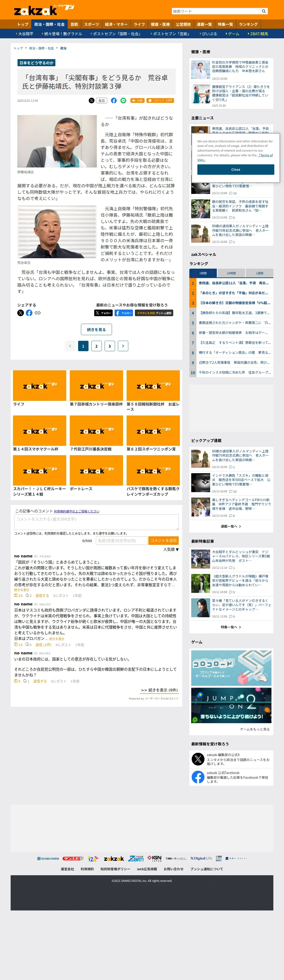Click the orange 印刷 print button
The height and width of the screenshot is (980, 284).
pos(138,101)
